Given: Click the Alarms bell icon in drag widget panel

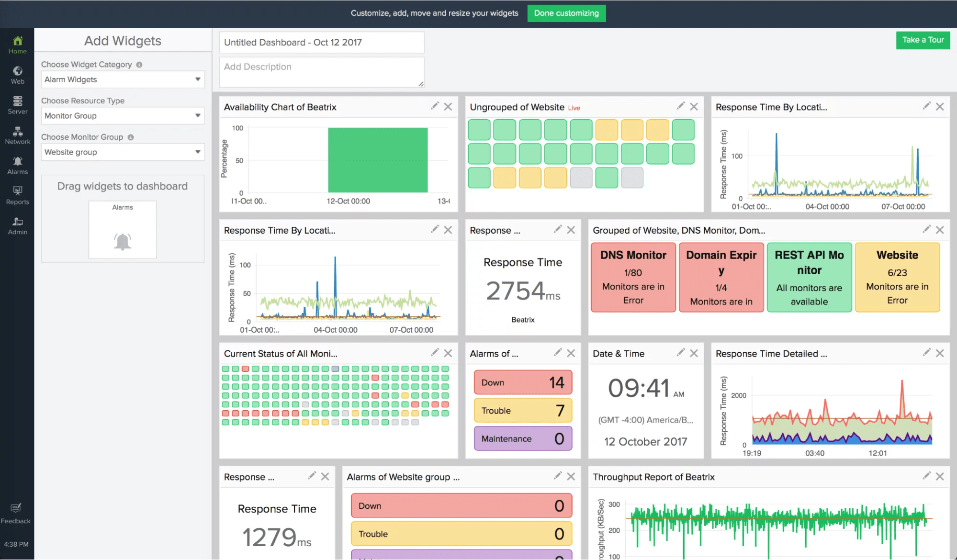Looking at the screenshot, I should point(122,241).
